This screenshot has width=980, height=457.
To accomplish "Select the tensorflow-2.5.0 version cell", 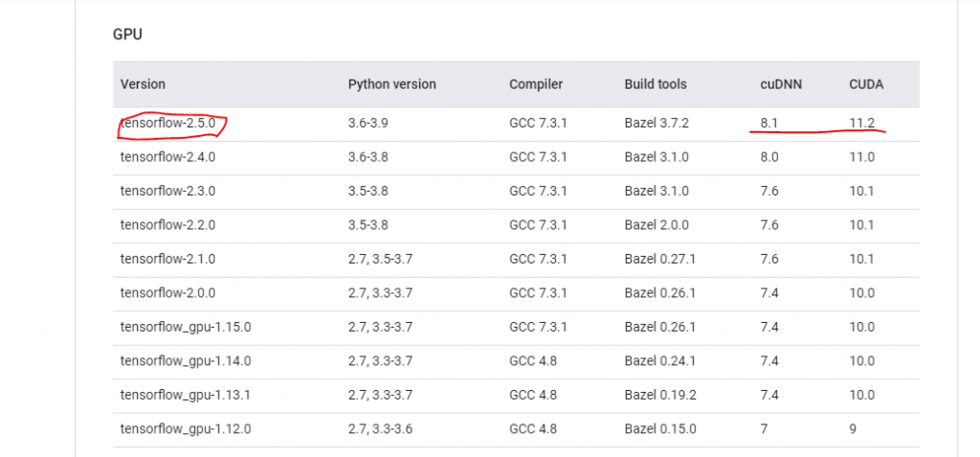I will pos(168,124).
